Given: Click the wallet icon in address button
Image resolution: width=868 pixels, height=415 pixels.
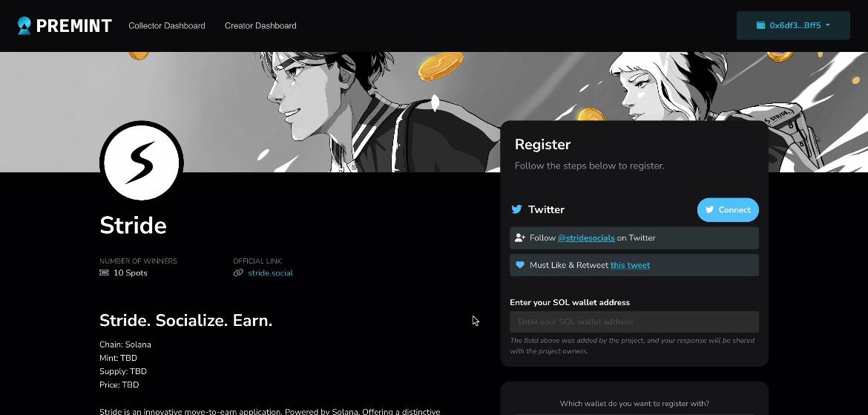Looking at the screenshot, I should 760,25.
